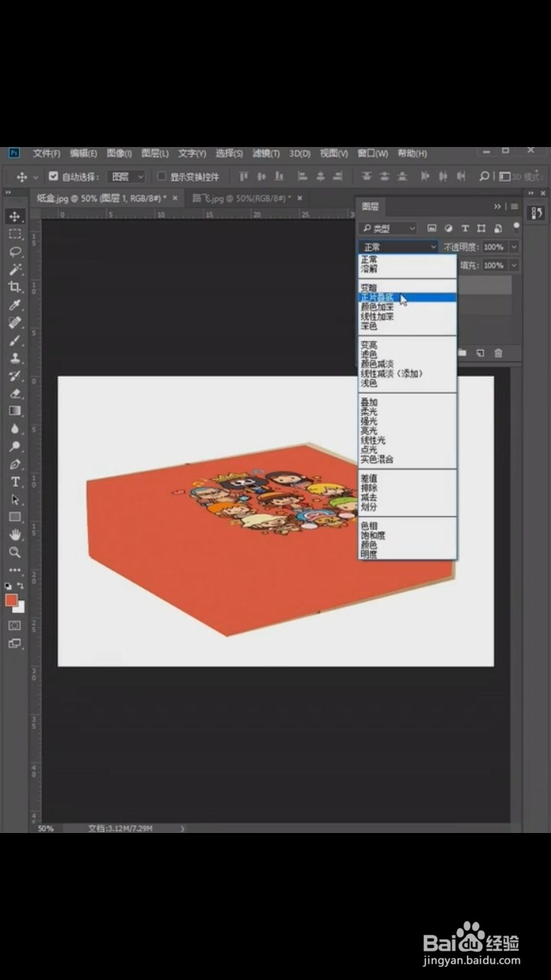
Task: Select the Horizontal Type tool
Action: click(15, 482)
